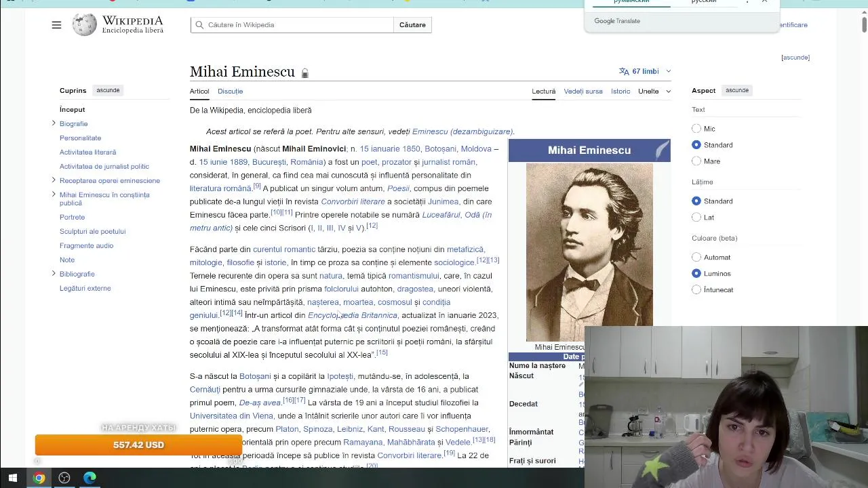Expand the Bibliografie section in contents

54,274
